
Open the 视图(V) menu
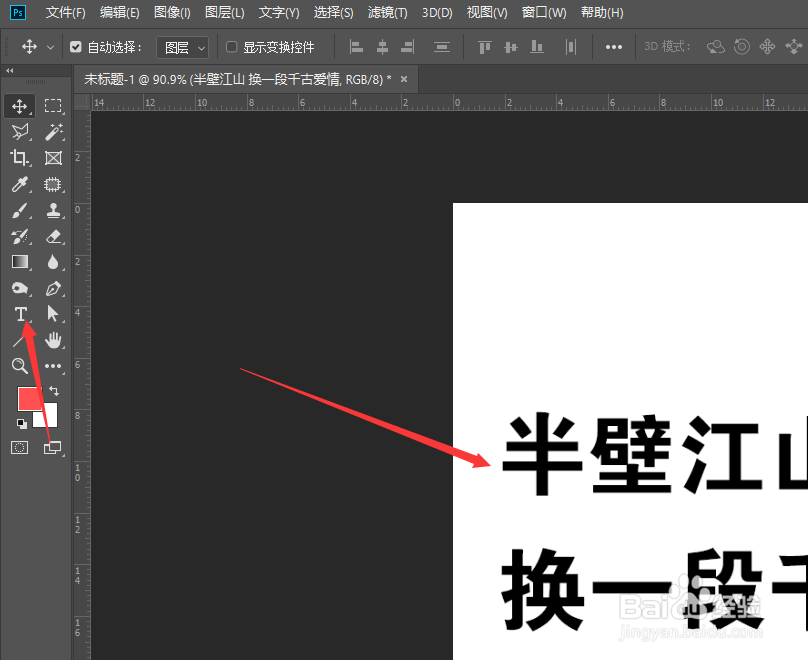tap(487, 12)
